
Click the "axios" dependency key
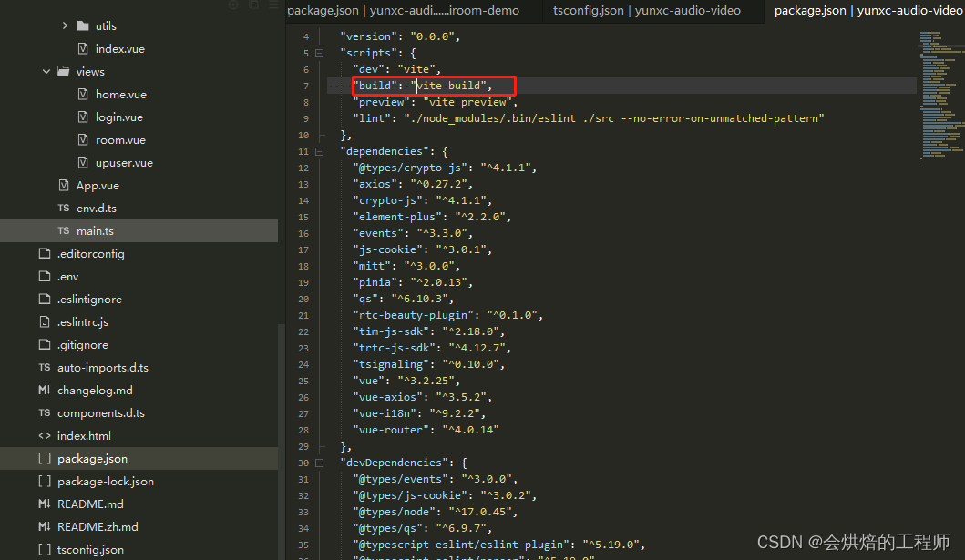coord(375,184)
